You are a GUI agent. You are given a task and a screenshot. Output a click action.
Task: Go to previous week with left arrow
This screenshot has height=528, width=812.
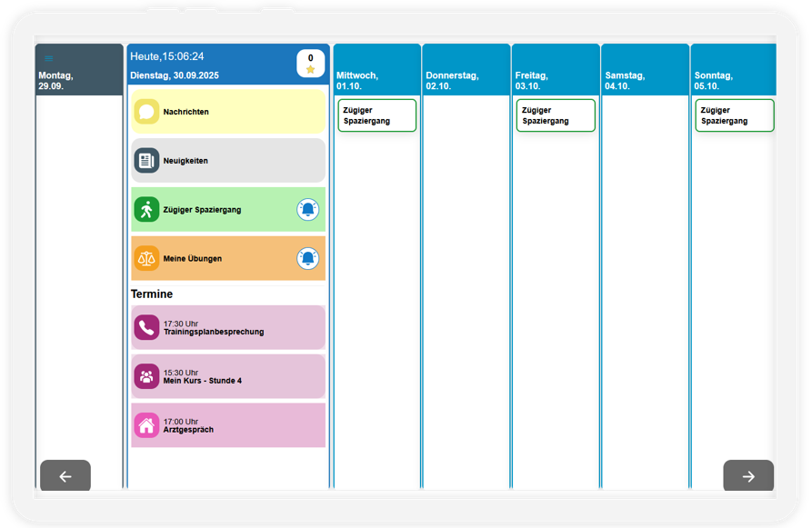[65, 475]
